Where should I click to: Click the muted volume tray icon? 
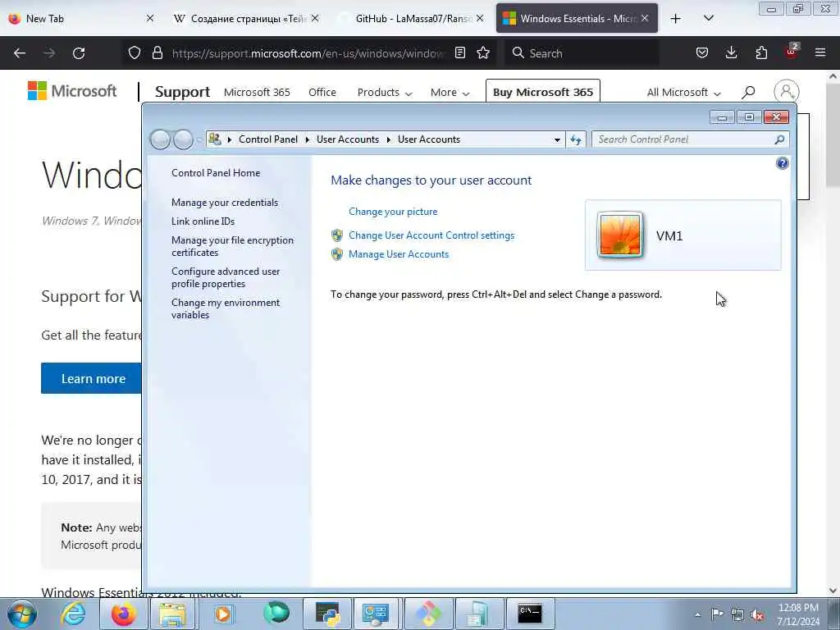tap(757, 614)
